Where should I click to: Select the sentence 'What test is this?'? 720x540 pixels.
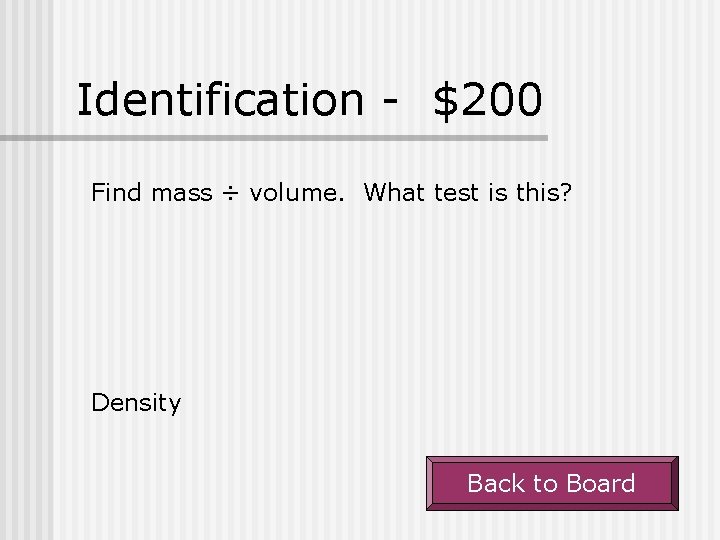pyautogui.click(x=467, y=192)
